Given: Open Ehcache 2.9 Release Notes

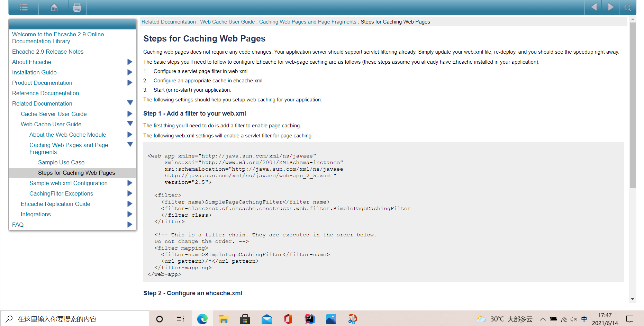Looking at the screenshot, I should coord(48,52).
